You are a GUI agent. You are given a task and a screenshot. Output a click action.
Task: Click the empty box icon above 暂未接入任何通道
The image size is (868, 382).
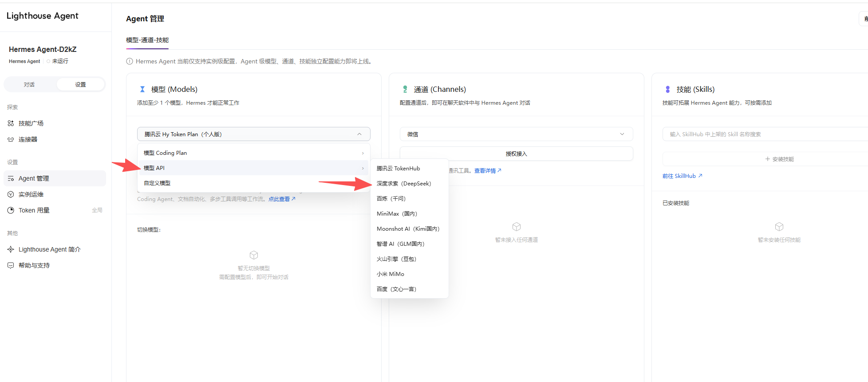click(517, 227)
